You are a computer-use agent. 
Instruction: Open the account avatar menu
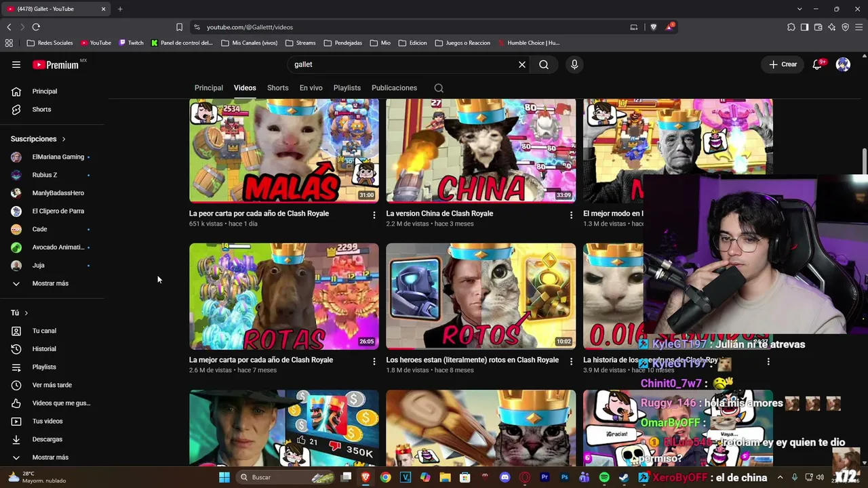(x=843, y=64)
